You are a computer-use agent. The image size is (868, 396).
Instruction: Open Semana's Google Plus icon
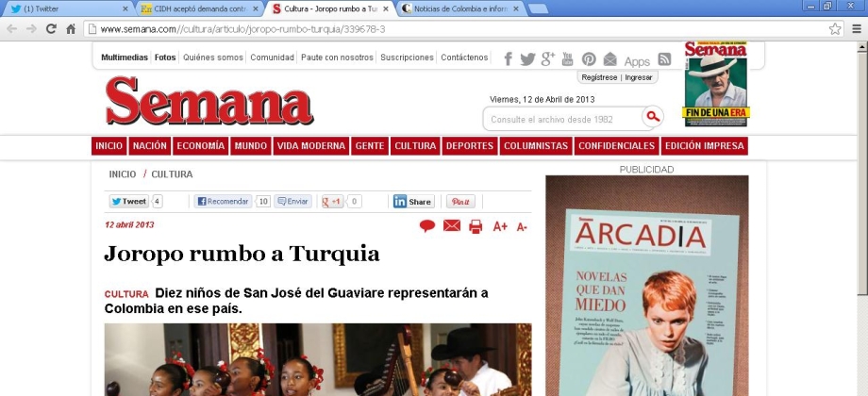click(547, 58)
